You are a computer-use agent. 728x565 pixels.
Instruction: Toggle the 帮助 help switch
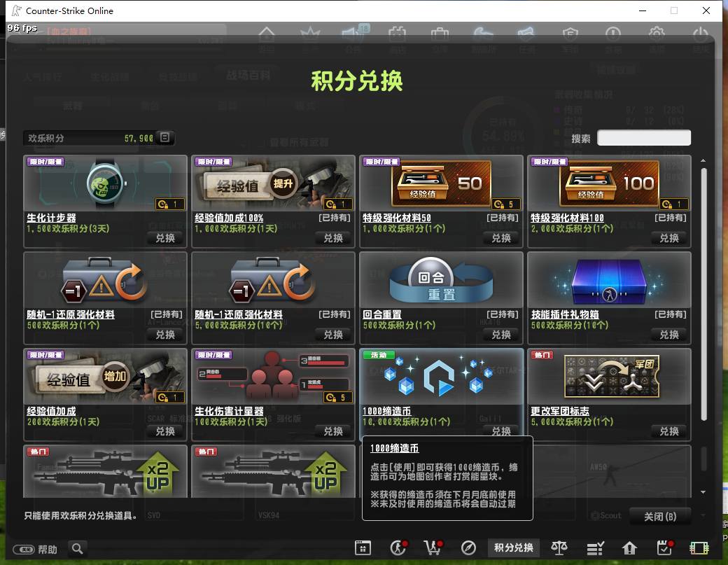(x=24, y=549)
